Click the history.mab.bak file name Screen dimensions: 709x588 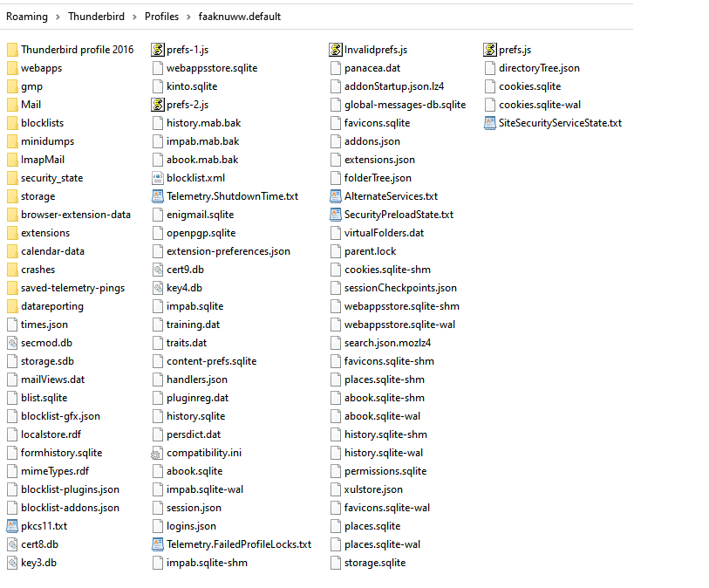pyautogui.click(x=203, y=123)
